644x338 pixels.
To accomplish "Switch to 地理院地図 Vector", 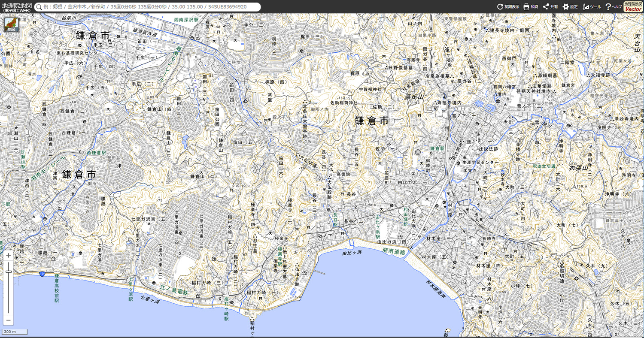I will [633, 6].
